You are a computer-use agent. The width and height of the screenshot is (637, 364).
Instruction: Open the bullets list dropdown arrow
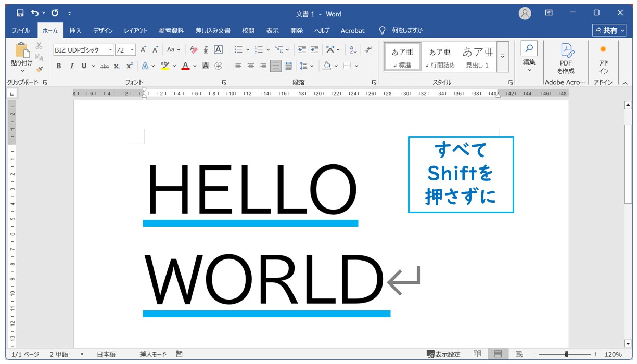[247, 50]
